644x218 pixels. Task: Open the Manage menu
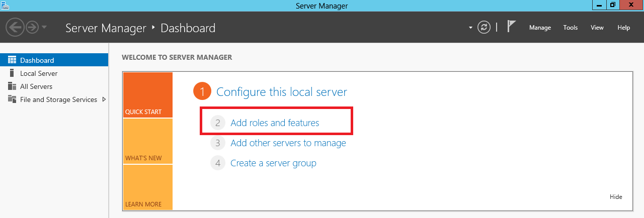click(x=540, y=28)
